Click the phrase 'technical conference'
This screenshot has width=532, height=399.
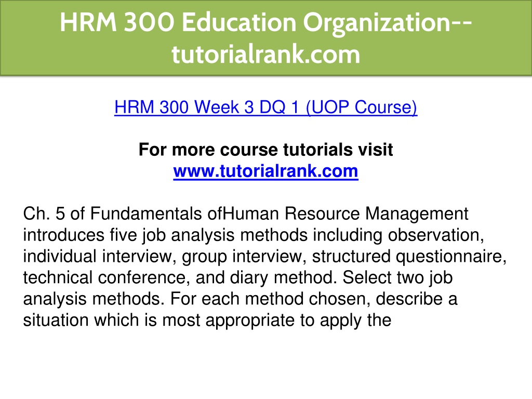pos(105,277)
